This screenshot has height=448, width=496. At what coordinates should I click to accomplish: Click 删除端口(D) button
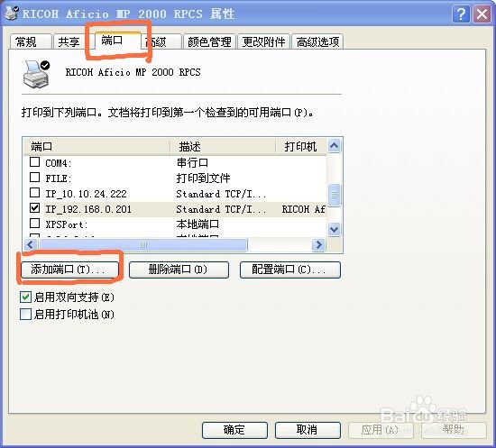179,270
